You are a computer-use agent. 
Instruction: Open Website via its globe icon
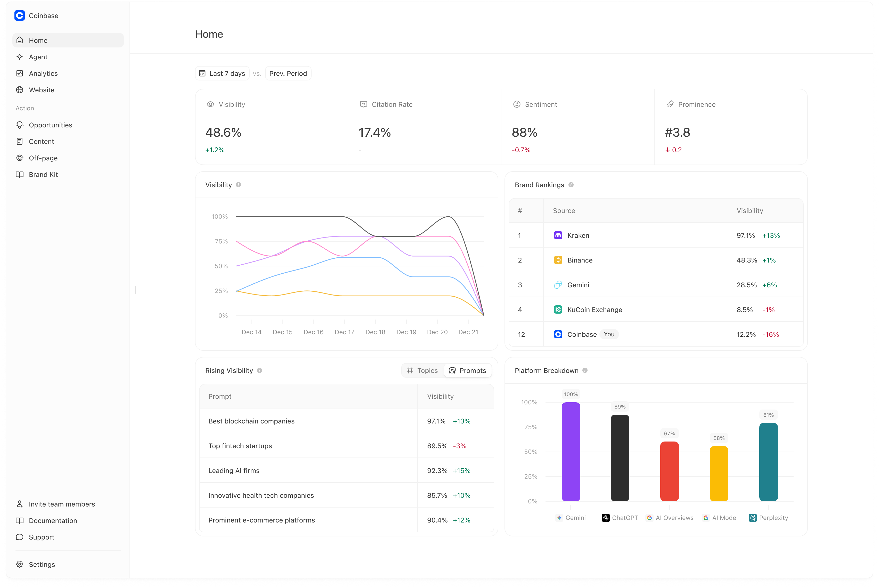point(20,90)
